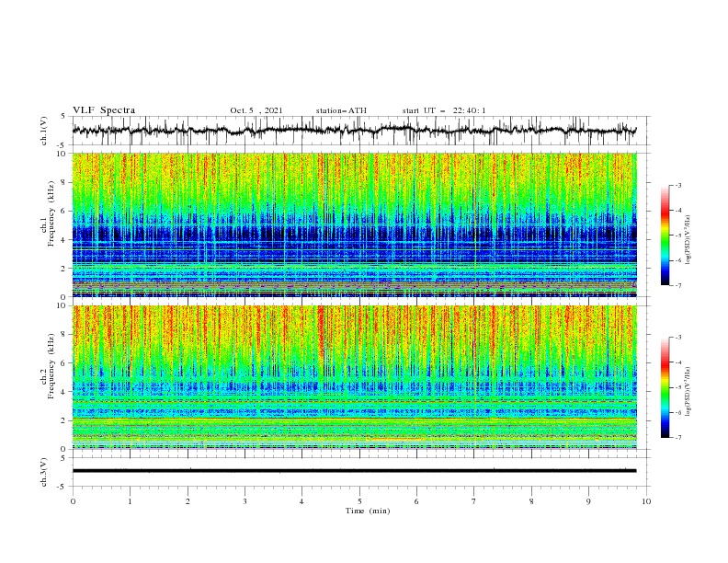This screenshot has height=563, width=728.
Task: Click the "Time (min)" x-axis label
Action: 368,511
